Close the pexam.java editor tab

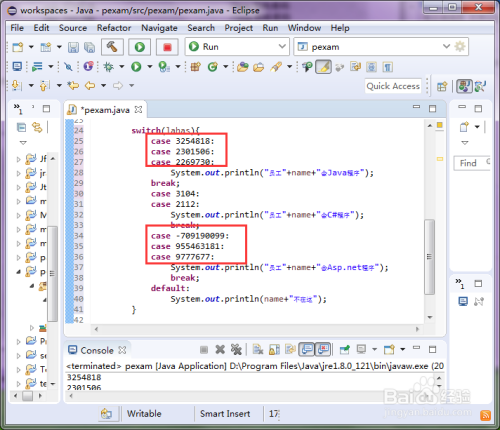[138, 109]
